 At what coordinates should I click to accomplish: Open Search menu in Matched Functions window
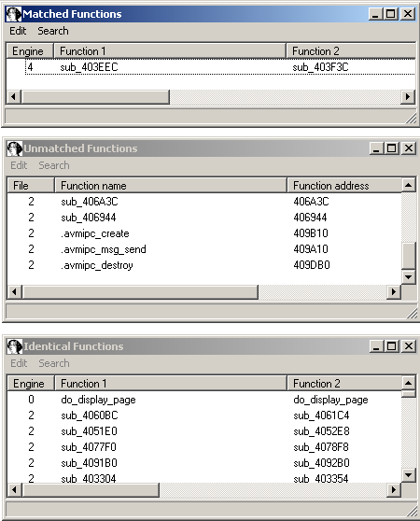point(53,31)
